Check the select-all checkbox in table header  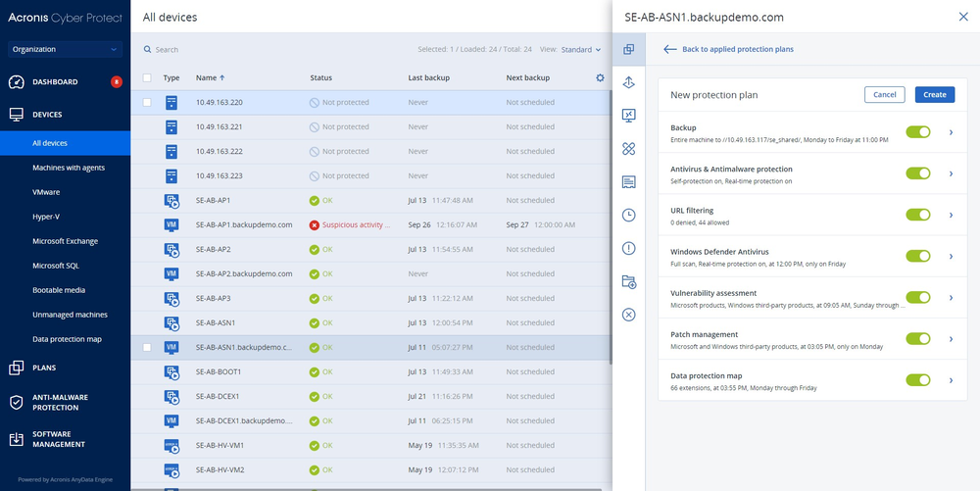[x=147, y=78]
